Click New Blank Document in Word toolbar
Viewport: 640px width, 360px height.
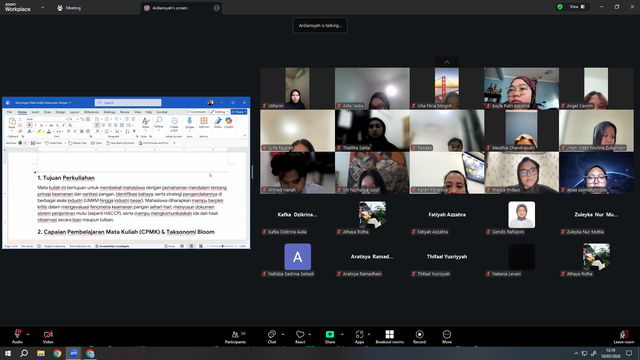point(120,143)
